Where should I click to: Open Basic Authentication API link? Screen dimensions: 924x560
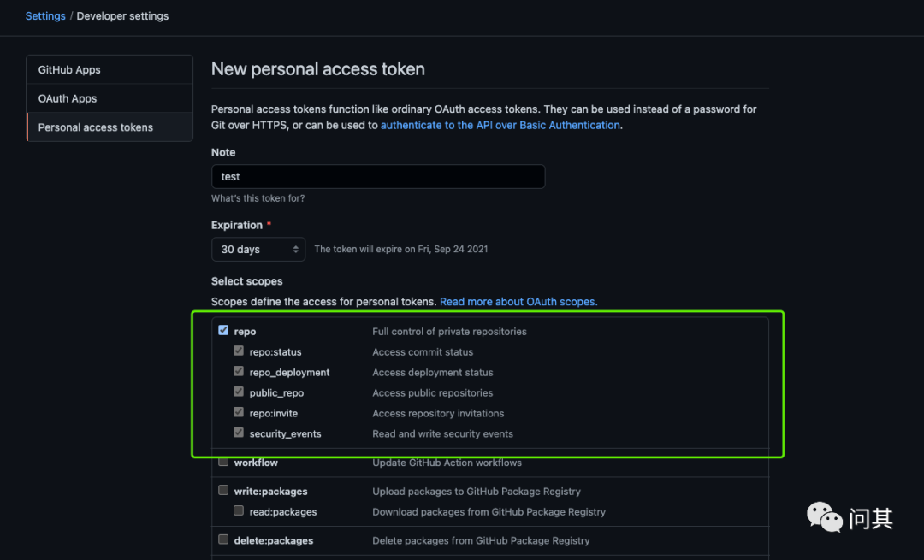pos(500,125)
